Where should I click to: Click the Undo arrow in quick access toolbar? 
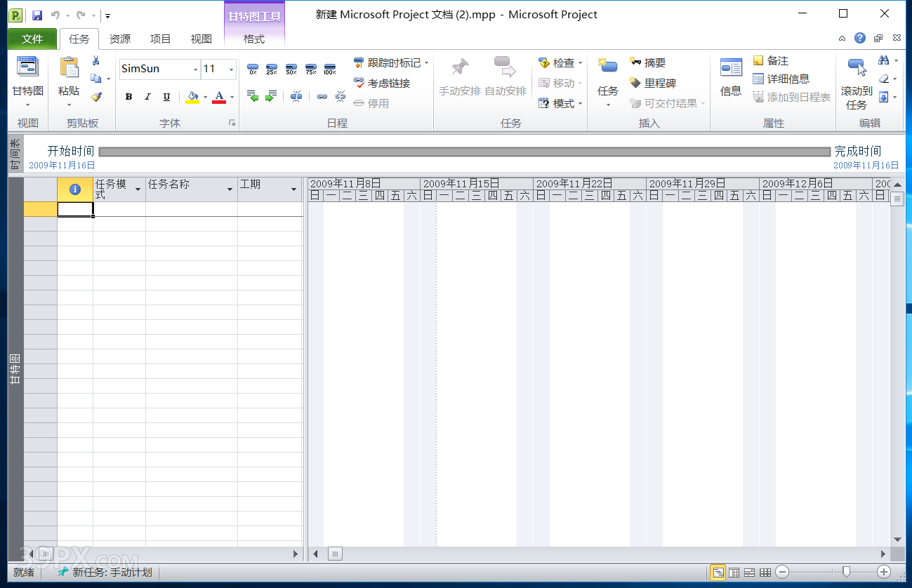55,15
